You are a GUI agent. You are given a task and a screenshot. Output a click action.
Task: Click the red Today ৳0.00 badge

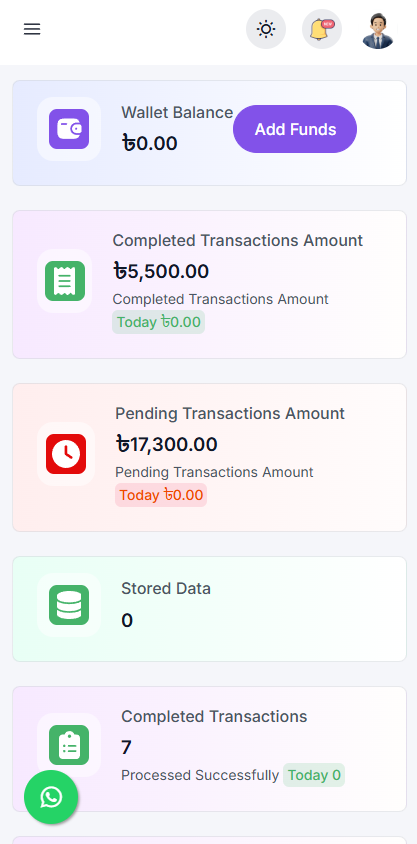click(161, 495)
